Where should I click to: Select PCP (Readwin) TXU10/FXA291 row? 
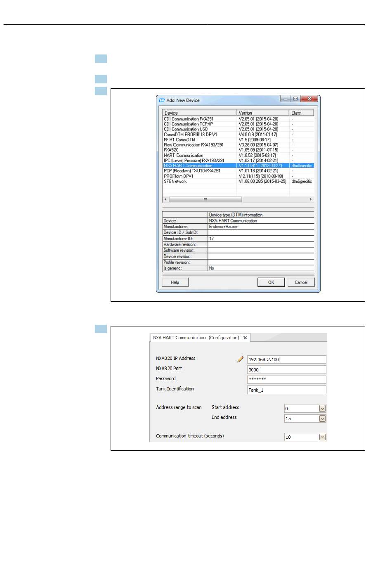point(238,171)
